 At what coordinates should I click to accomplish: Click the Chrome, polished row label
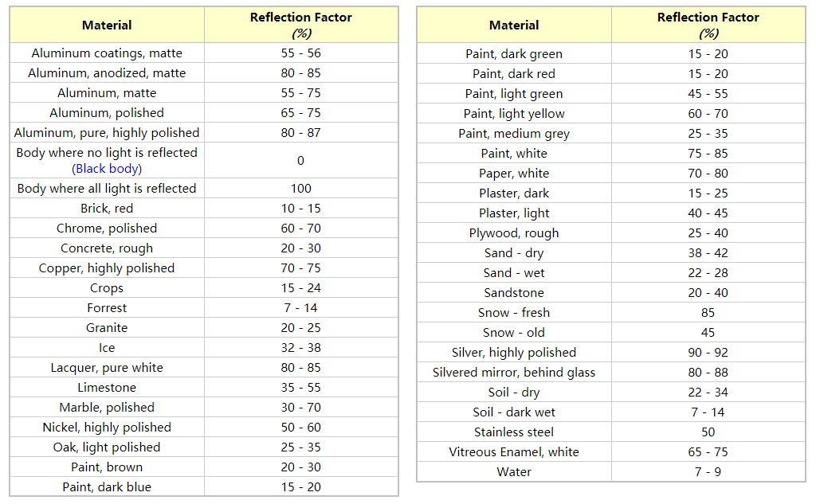point(107,229)
